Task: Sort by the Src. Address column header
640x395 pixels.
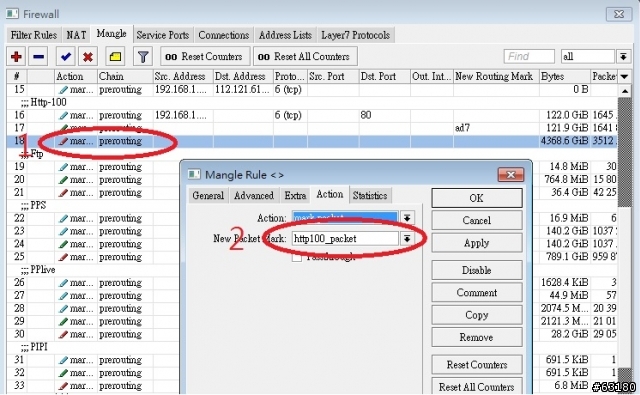Action: point(182,76)
